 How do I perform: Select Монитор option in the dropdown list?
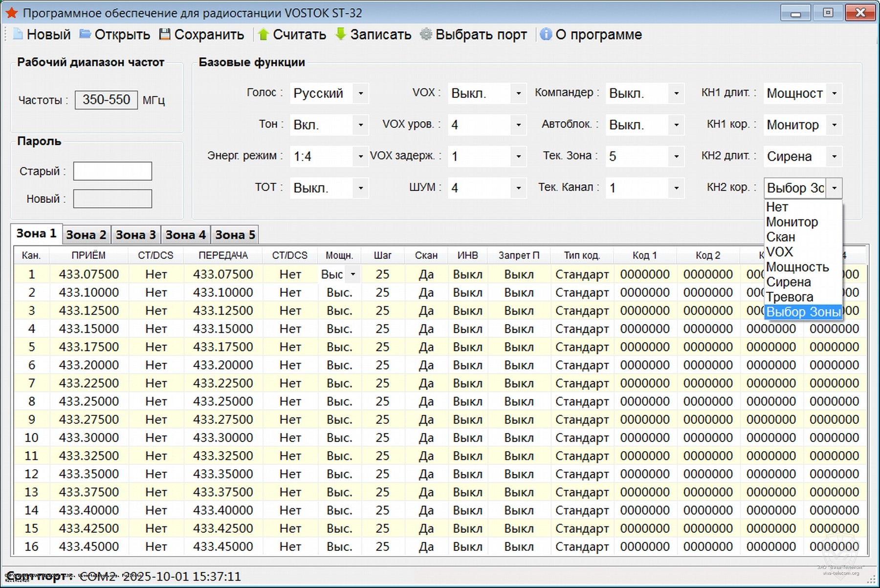[792, 222]
